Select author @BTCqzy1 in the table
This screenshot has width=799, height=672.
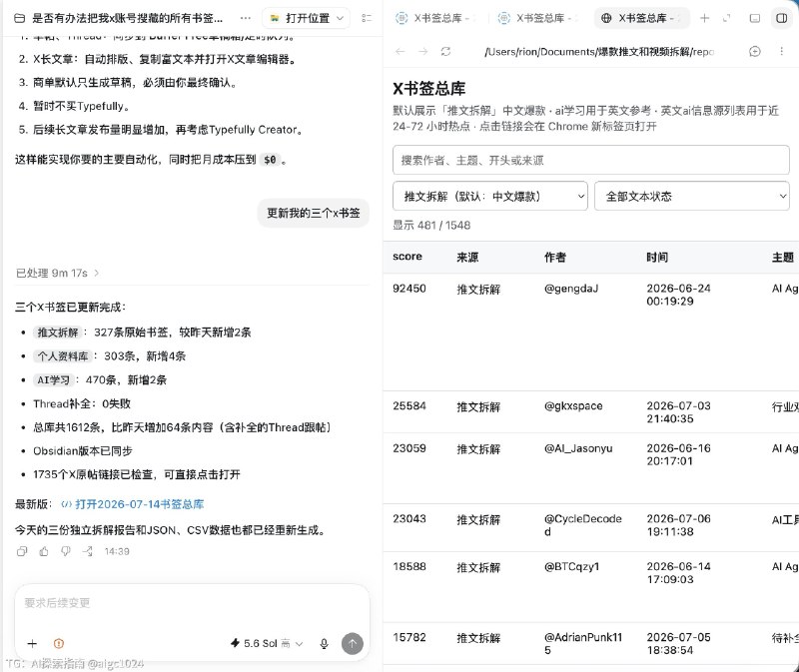pos(571,566)
